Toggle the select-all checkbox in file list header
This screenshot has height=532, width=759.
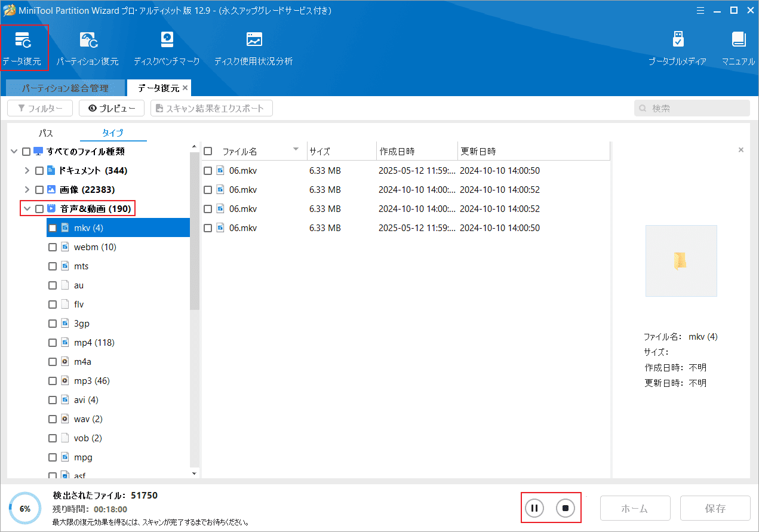[208, 152]
